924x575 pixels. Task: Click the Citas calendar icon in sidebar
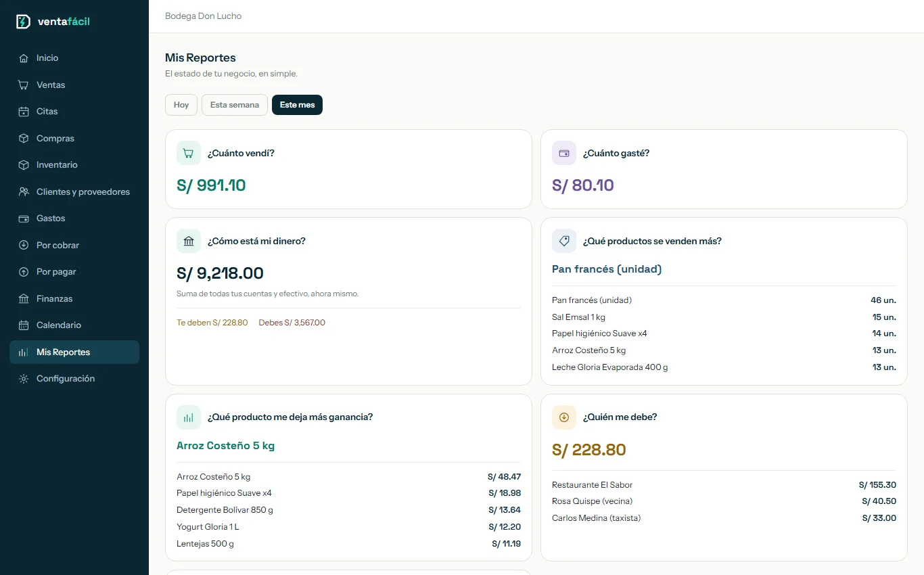(24, 112)
